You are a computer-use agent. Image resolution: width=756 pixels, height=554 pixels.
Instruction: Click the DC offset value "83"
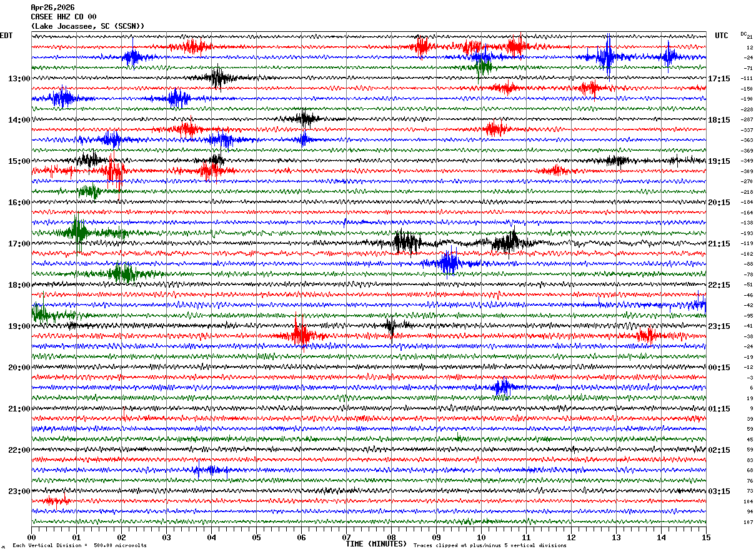click(x=750, y=460)
